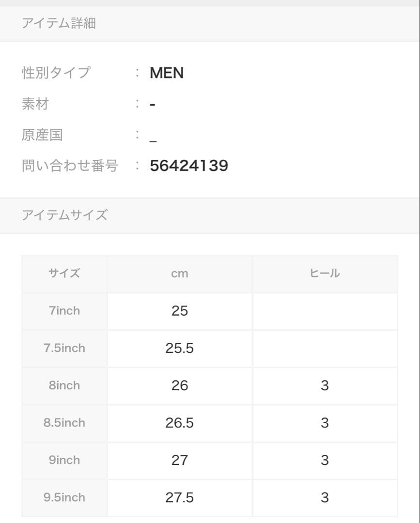Click the 27.5 cm value cell
The image size is (420, 523).
coord(179,497)
